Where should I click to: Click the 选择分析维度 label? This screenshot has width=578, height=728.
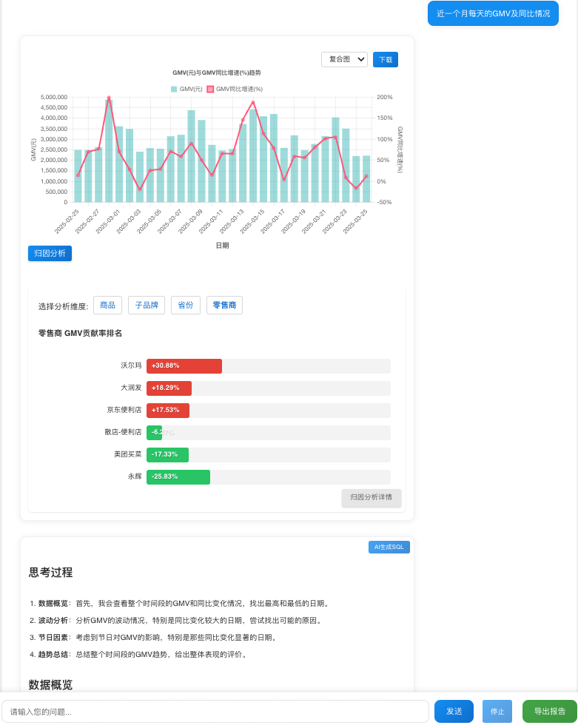[x=63, y=306]
